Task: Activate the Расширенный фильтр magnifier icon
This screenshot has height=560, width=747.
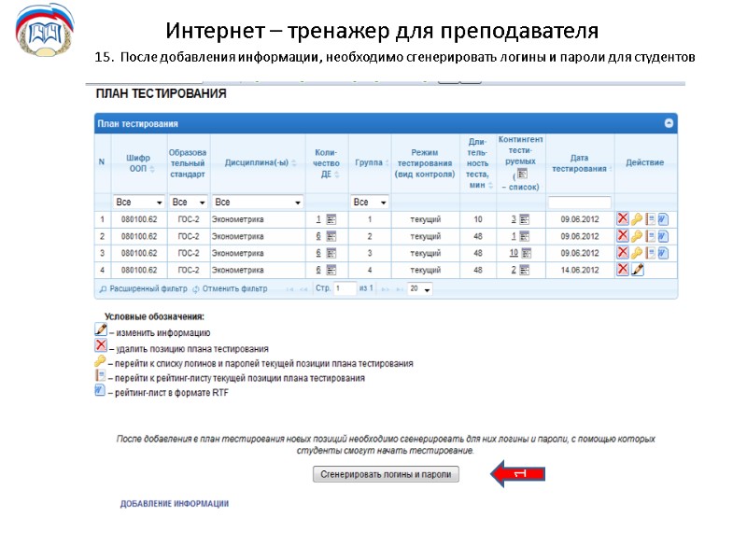Action: click(x=103, y=289)
